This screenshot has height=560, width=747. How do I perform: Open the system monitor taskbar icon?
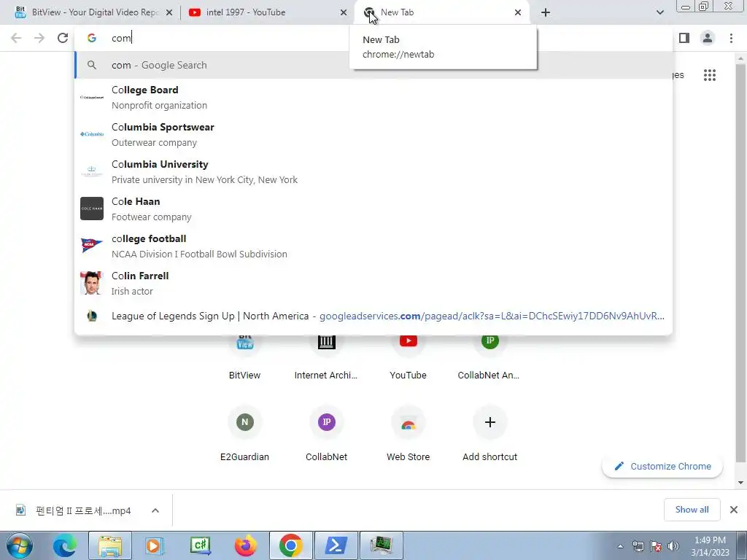tap(381, 545)
